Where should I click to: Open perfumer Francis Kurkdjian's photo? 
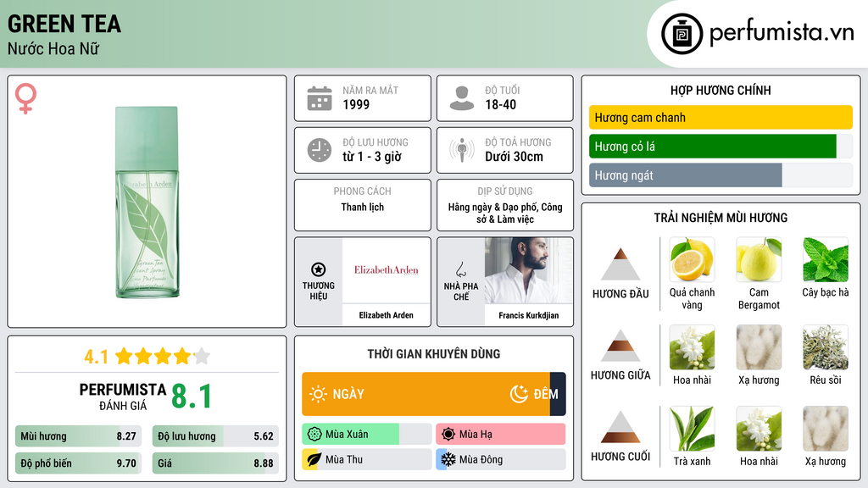[529, 270]
